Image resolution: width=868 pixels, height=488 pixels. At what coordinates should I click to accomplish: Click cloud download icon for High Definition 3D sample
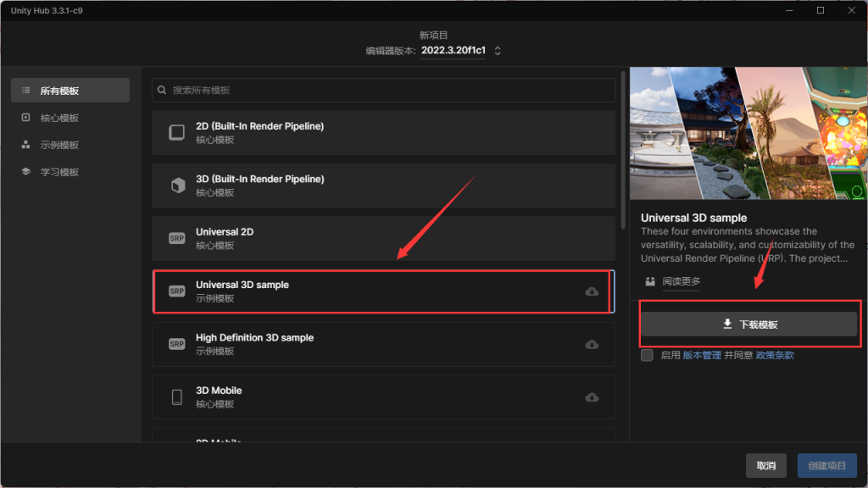coord(592,344)
